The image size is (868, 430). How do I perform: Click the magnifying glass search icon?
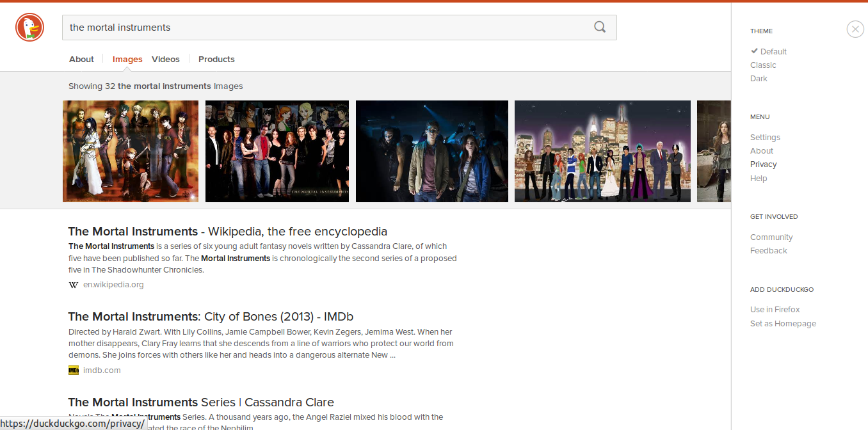click(600, 27)
